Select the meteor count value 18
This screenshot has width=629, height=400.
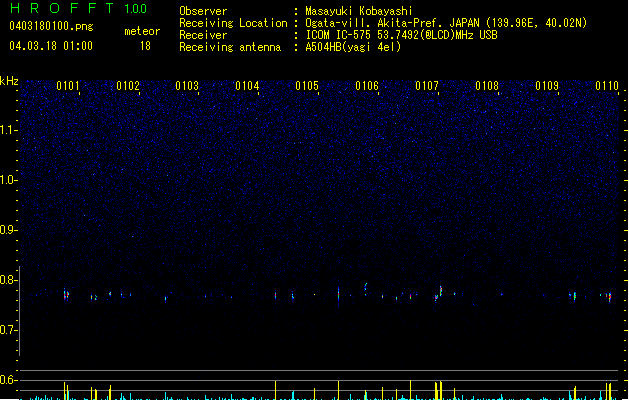145,46
